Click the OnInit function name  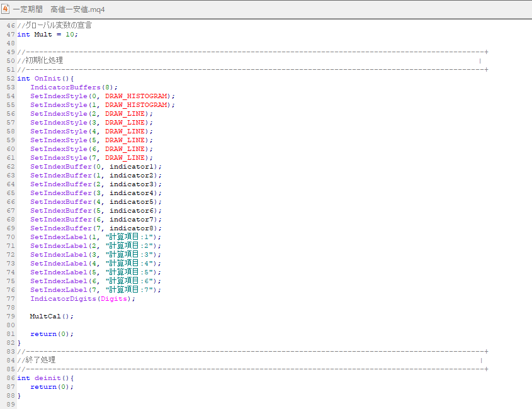[48, 79]
